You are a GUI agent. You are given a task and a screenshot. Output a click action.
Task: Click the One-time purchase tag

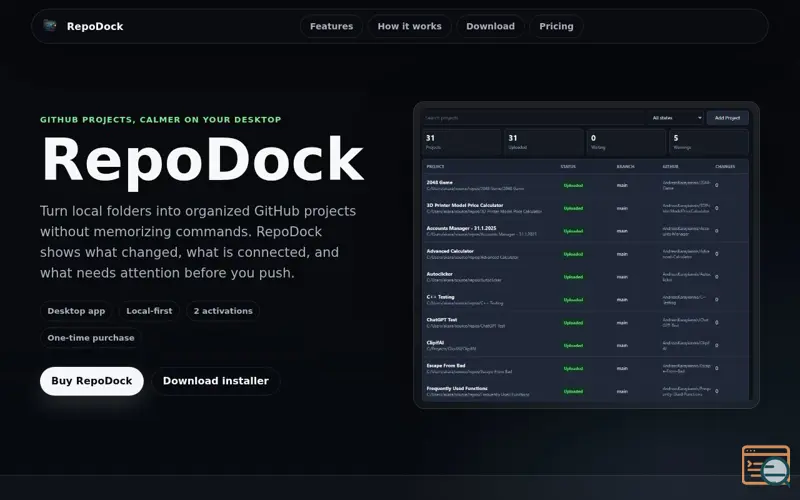coord(91,338)
